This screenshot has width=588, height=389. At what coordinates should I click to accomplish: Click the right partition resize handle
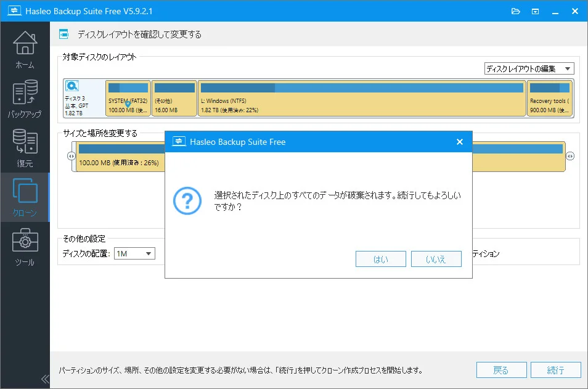(x=570, y=156)
